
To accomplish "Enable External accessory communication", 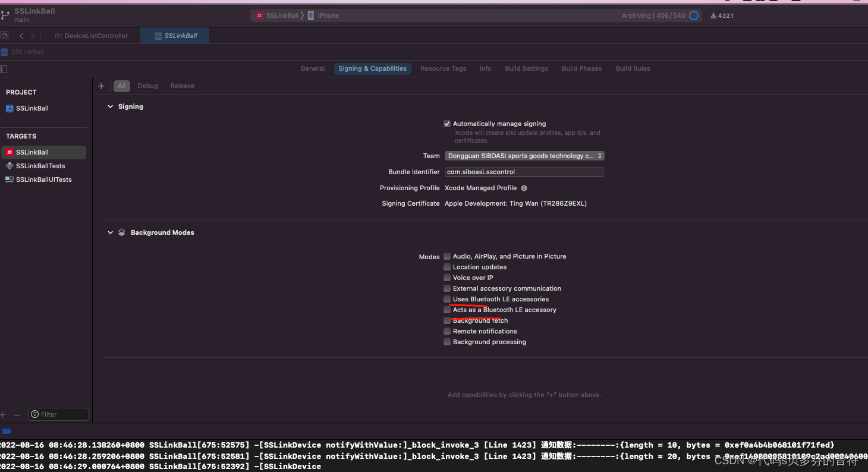I will pyautogui.click(x=447, y=288).
